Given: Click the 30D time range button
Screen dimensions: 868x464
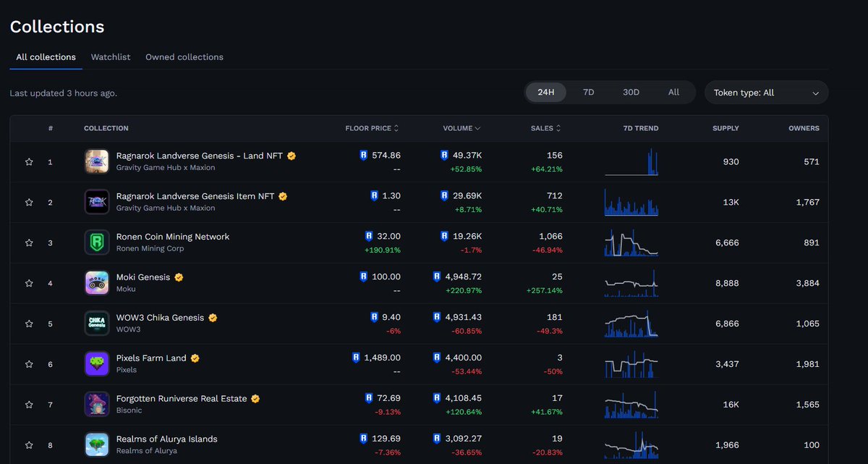Looking at the screenshot, I should point(631,92).
